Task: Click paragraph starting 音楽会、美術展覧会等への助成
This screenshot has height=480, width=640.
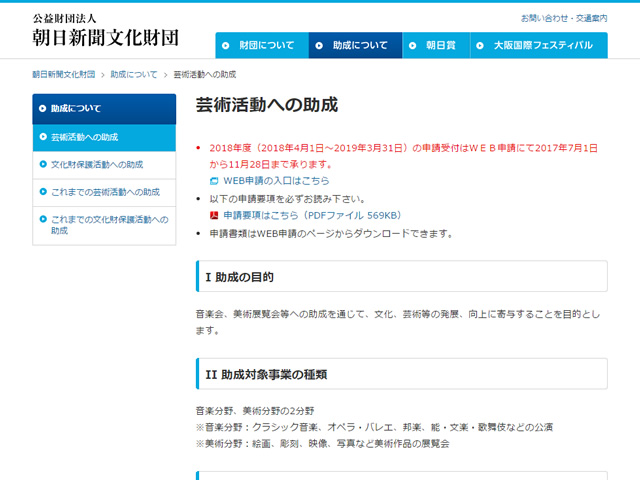Action: tap(398, 322)
